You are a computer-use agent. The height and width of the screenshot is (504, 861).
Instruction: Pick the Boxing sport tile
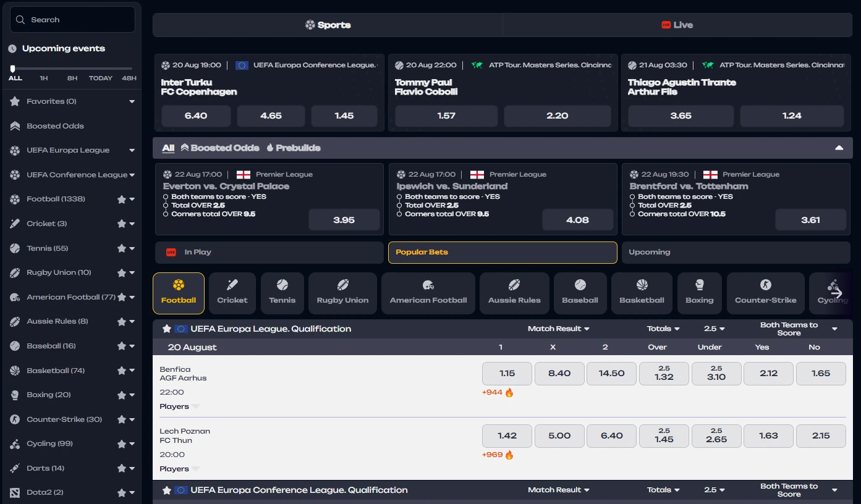[x=700, y=293]
